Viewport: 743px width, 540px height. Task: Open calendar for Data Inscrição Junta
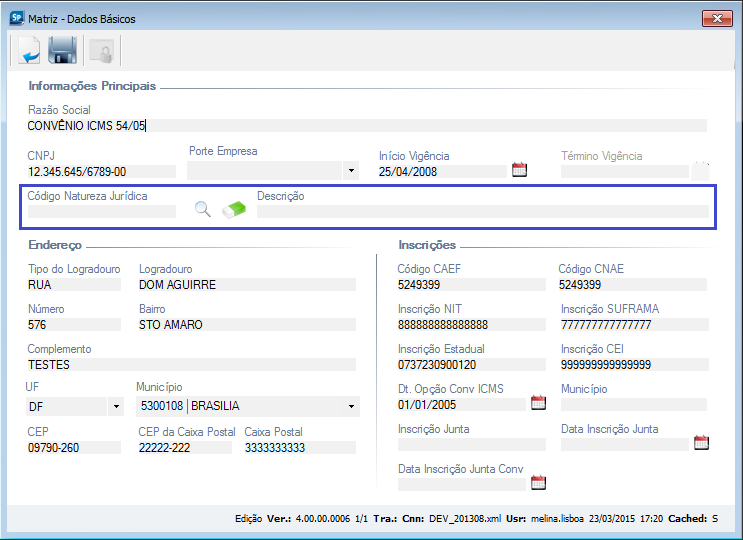coord(701,443)
